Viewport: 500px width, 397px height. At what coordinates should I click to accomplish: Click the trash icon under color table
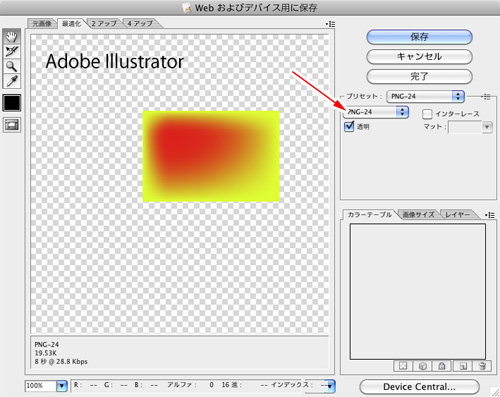482,366
